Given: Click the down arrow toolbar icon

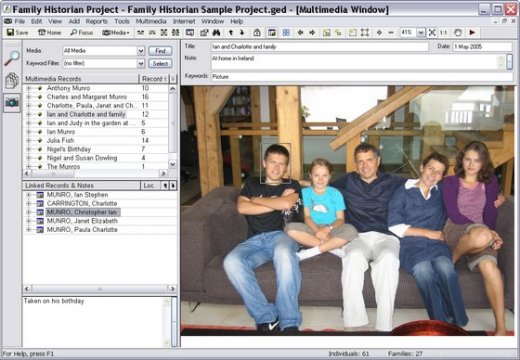Looking at the screenshot, I should click(x=242, y=32).
